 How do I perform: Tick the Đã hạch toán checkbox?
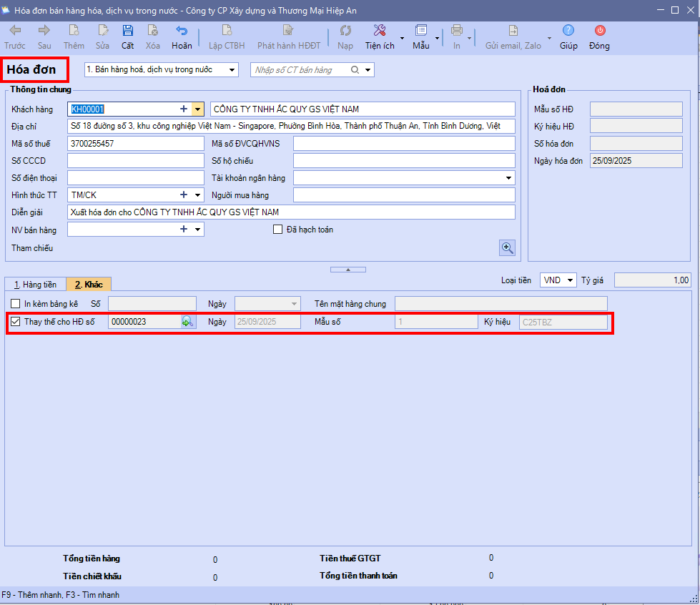point(278,229)
